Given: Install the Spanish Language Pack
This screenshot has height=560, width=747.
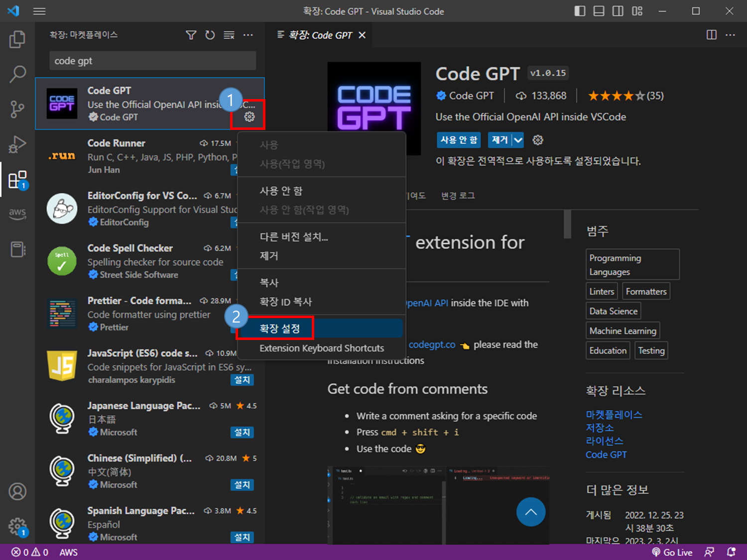Looking at the screenshot, I should (242, 537).
